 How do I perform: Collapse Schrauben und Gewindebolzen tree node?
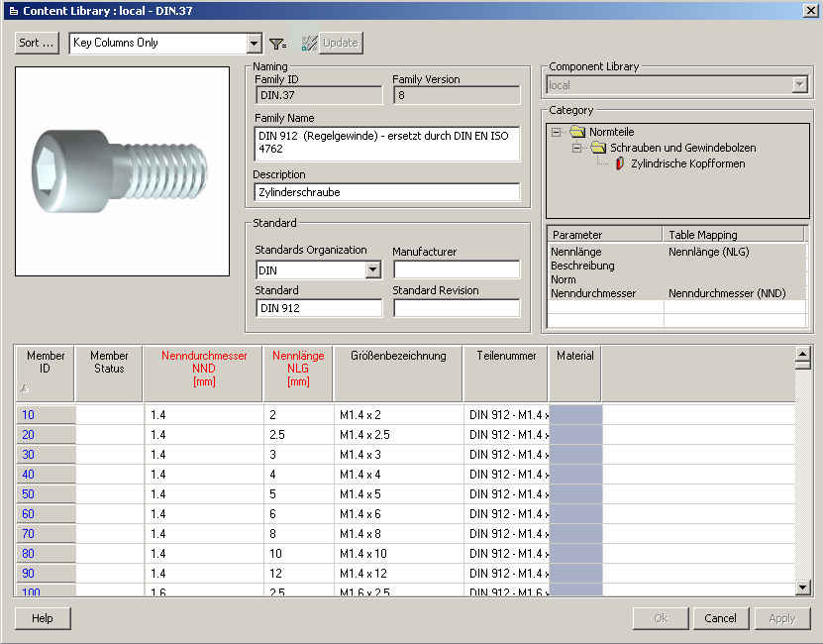pos(576,148)
